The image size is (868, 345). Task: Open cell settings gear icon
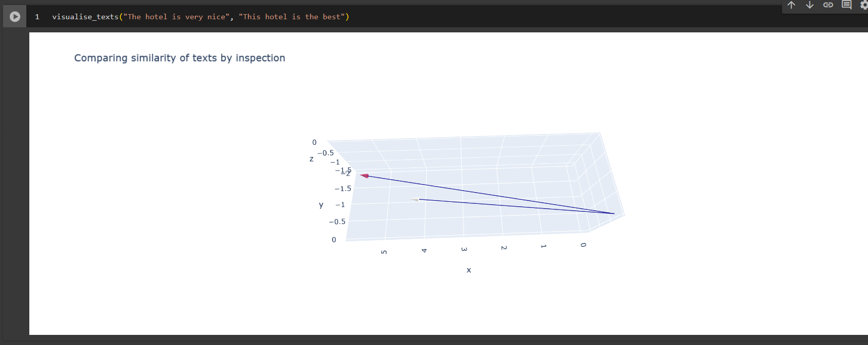coord(863,5)
